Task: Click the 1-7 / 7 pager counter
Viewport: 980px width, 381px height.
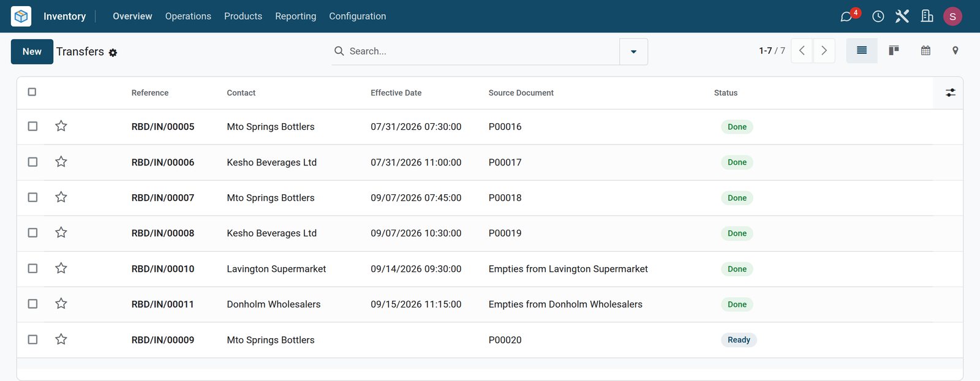Action: (x=772, y=51)
